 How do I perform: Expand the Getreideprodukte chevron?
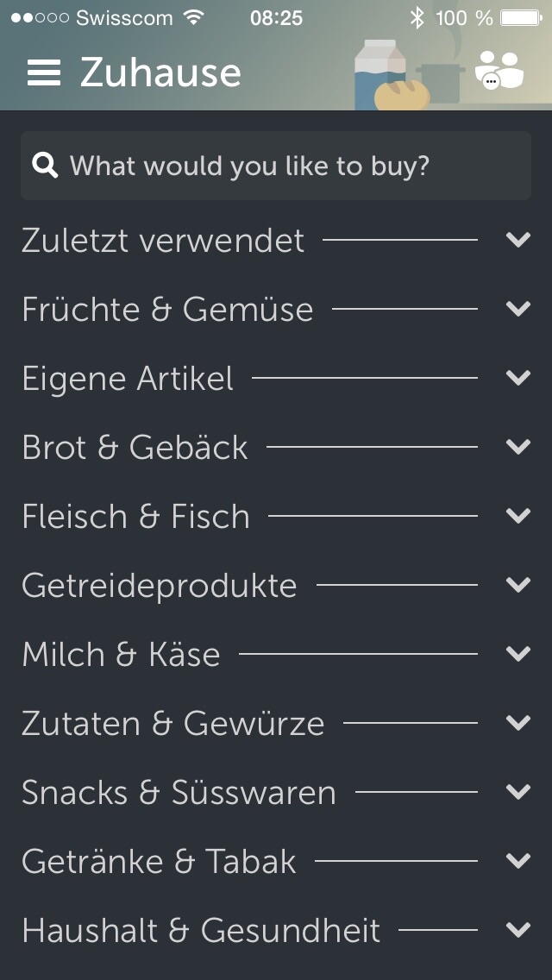(x=518, y=585)
